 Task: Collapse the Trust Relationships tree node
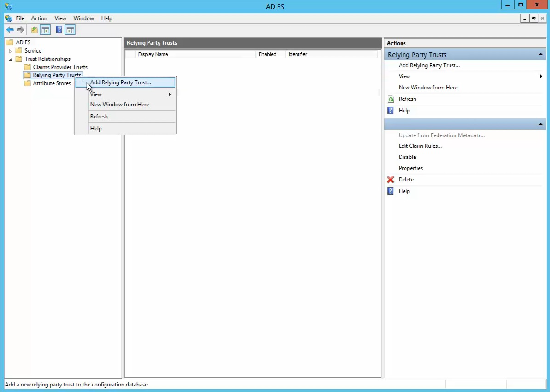coord(11,59)
